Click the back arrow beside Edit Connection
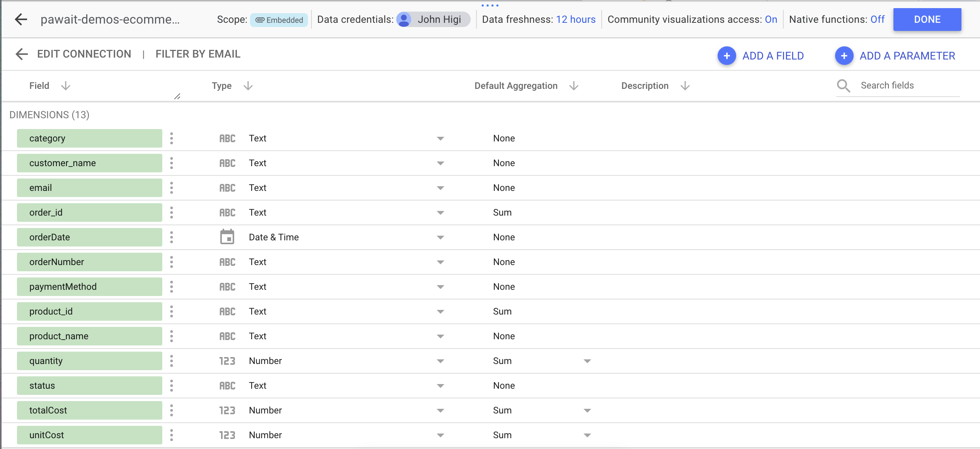The width and height of the screenshot is (980, 449). click(x=22, y=54)
